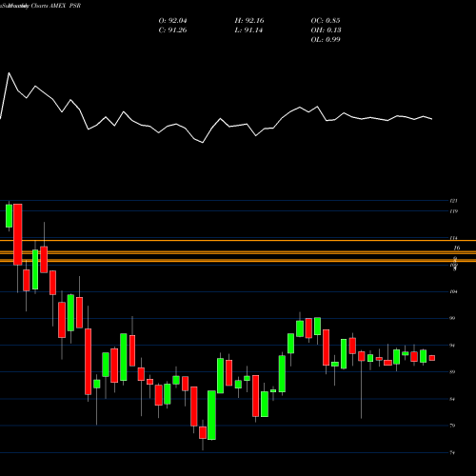Screen dimensions: 476x476
Task: Click the '16' label beside orange lines
Action: tap(457, 248)
